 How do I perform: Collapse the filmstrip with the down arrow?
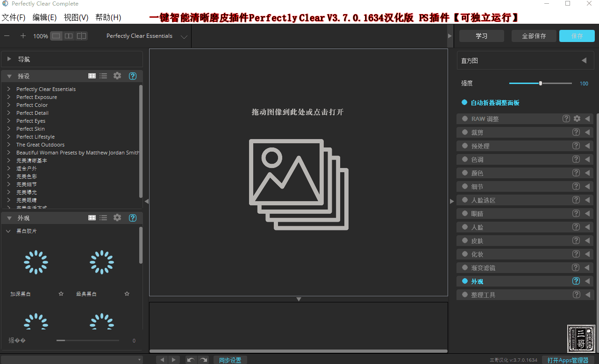[x=299, y=299]
